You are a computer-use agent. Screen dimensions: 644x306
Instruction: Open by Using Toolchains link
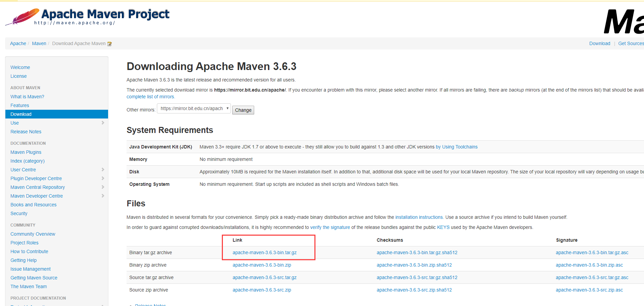(x=456, y=147)
